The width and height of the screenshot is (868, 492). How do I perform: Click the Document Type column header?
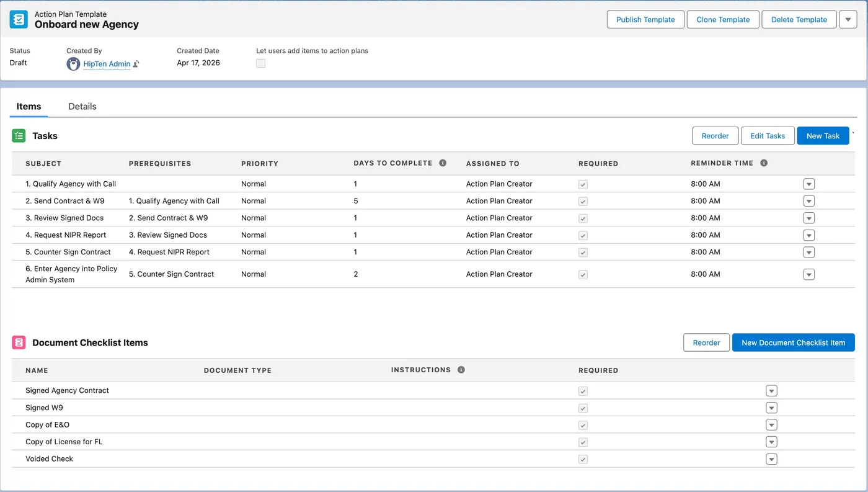pos(237,370)
